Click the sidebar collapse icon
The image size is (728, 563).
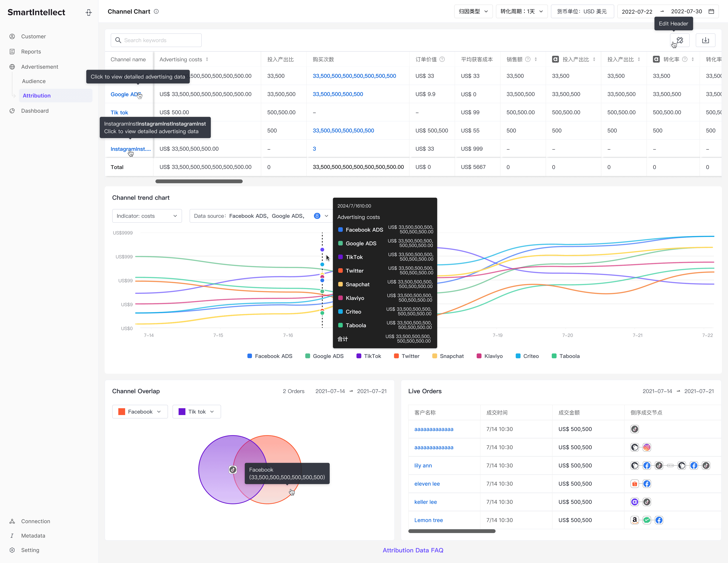[x=88, y=12]
